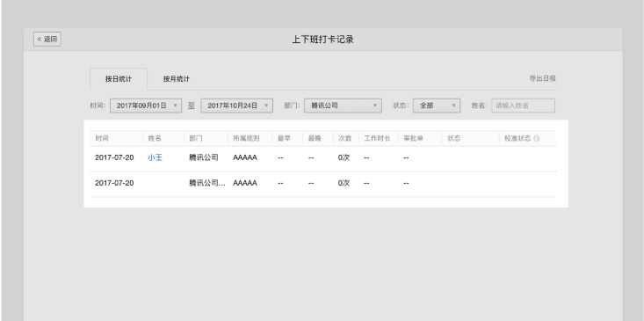Screen dimensions: 644x321
Task: Click the 审批单 column header
Action: coord(413,138)
